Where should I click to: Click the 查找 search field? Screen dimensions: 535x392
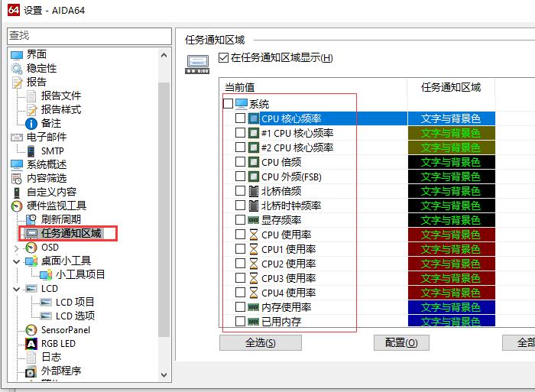coord(89,36)
